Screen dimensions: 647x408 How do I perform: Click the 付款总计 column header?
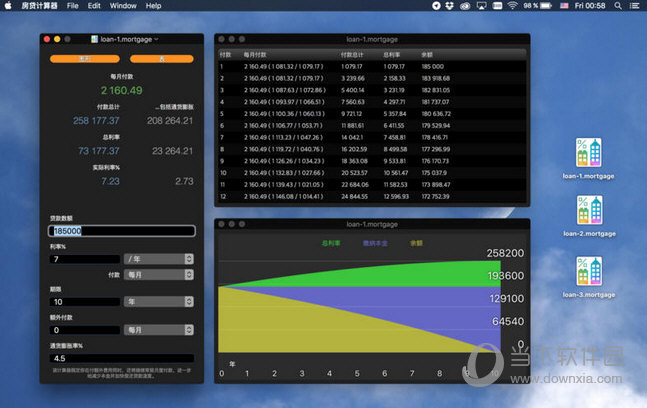click(x=352, y=55)
